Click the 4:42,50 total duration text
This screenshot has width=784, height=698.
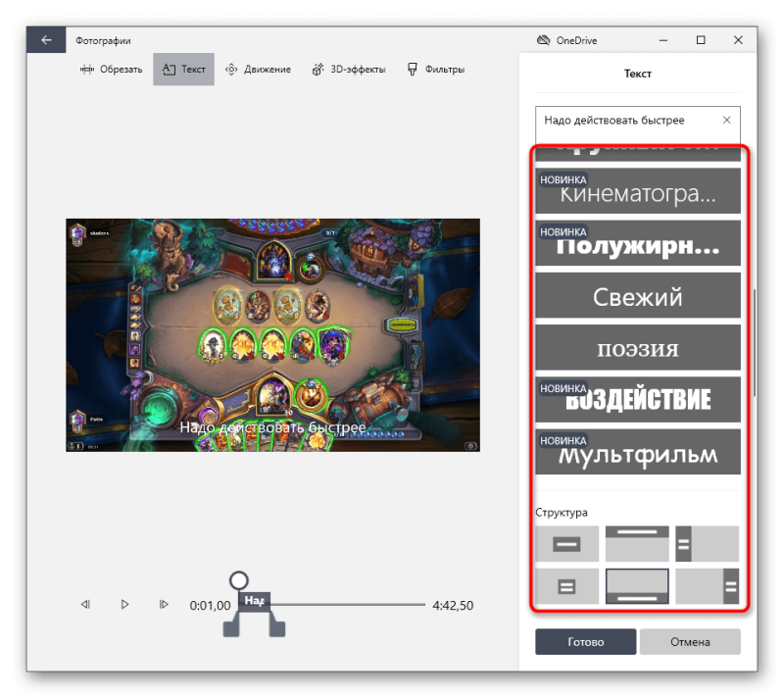(x=453, y=606)
